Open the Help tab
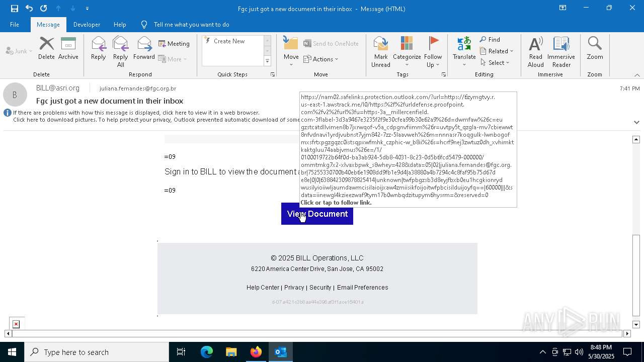Image resolution: width=644 pixels, height=362 pixels. 120,24
